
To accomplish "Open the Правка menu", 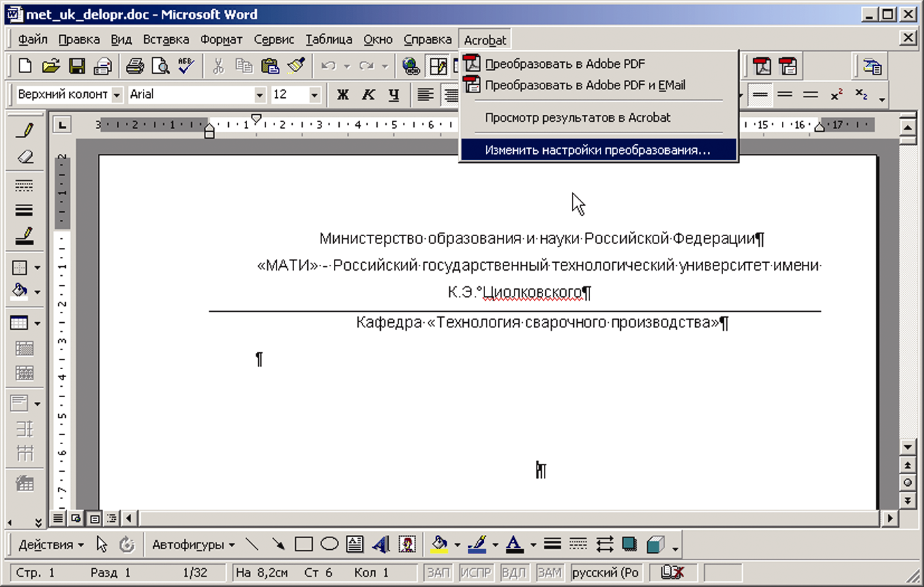I will [79, 40].
